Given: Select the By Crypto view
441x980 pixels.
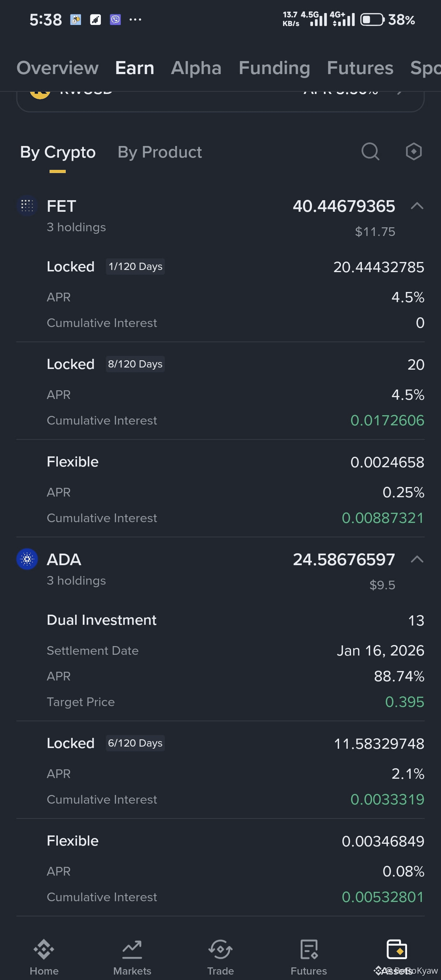Looking at the screenshot, I should click(x=58, y=152).
